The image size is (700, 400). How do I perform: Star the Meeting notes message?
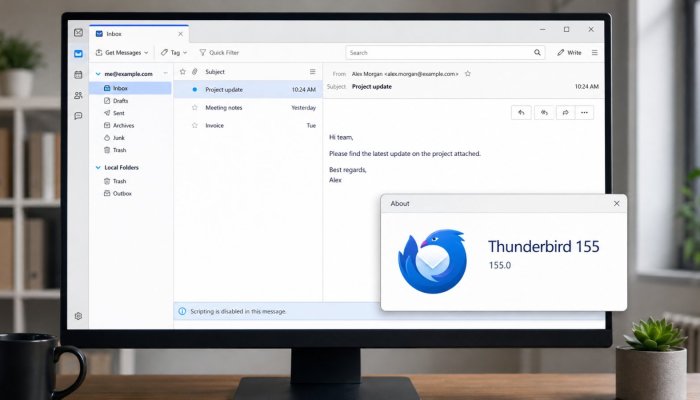195,108
